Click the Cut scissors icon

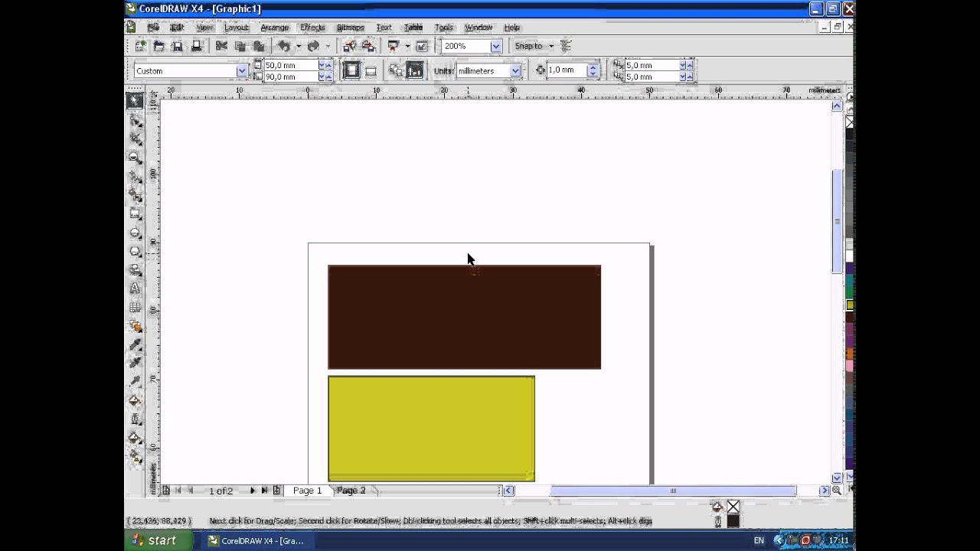pos(221,46)
